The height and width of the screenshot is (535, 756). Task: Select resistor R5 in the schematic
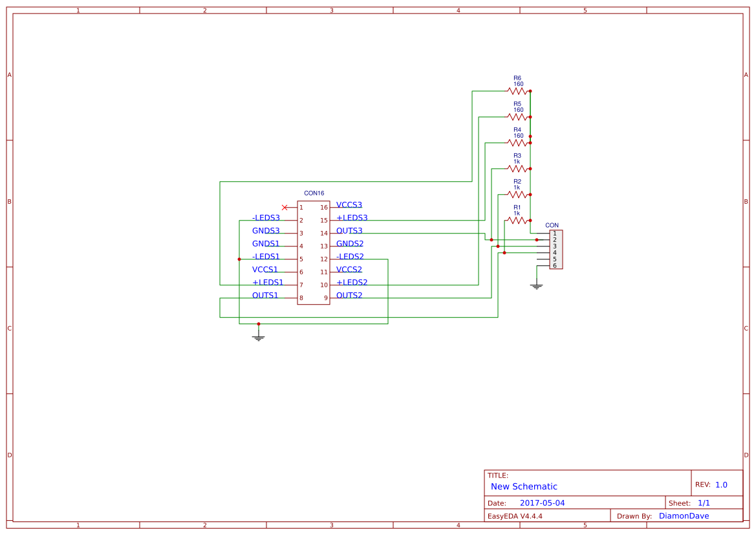tap(517, 116)
